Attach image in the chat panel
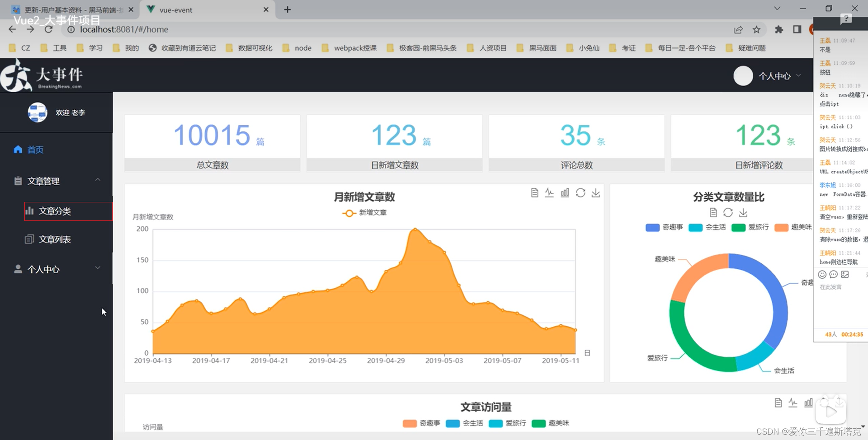Image resolution: width=868 pixels, height=440 pixels. 845,274
